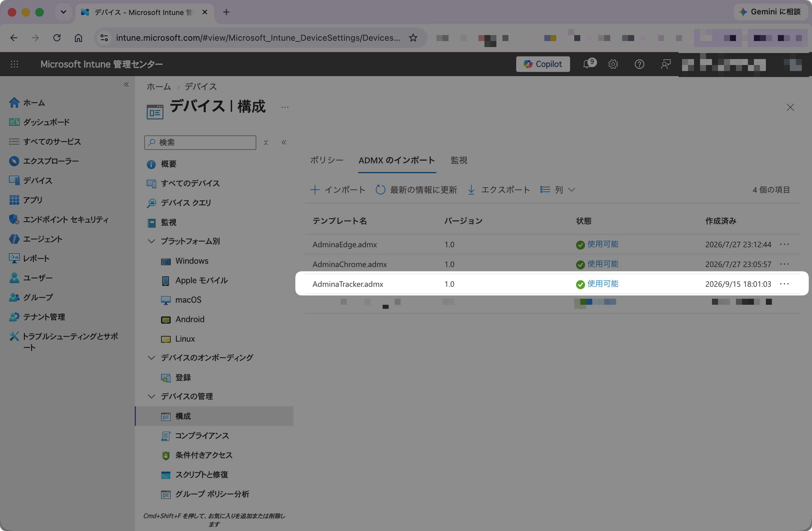Switch to the ポリシー tab

coord(326,160)
